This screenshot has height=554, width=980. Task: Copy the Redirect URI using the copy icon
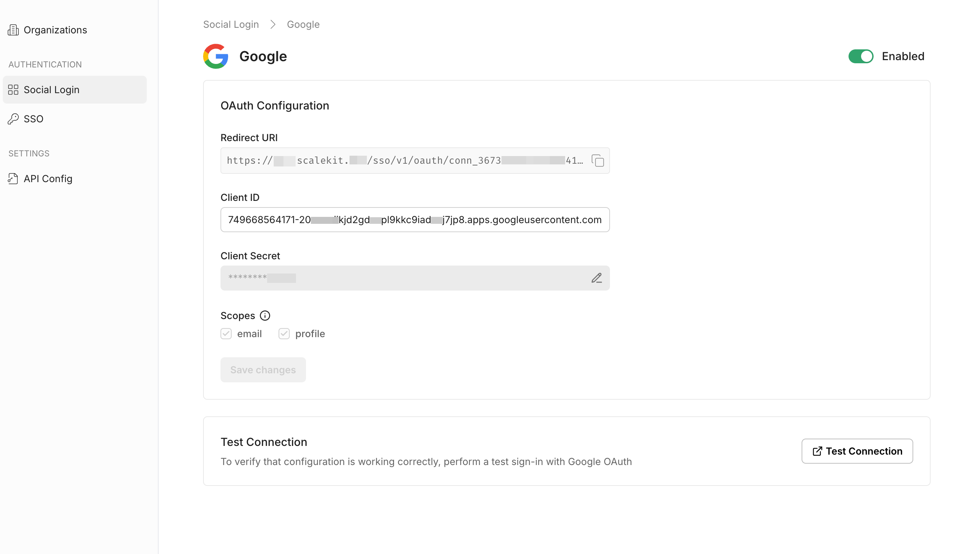597,161
